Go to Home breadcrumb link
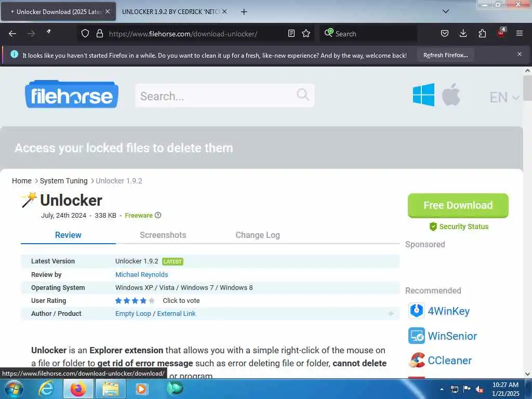 pos(22,181)
